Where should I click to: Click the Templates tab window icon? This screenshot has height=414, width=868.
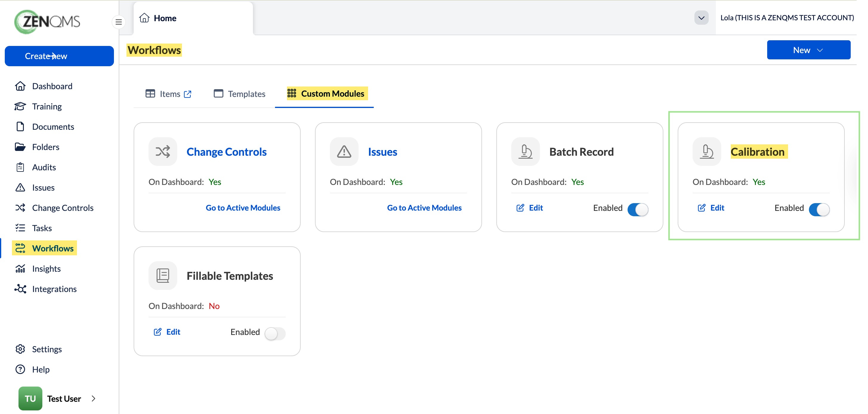[218, 93]
